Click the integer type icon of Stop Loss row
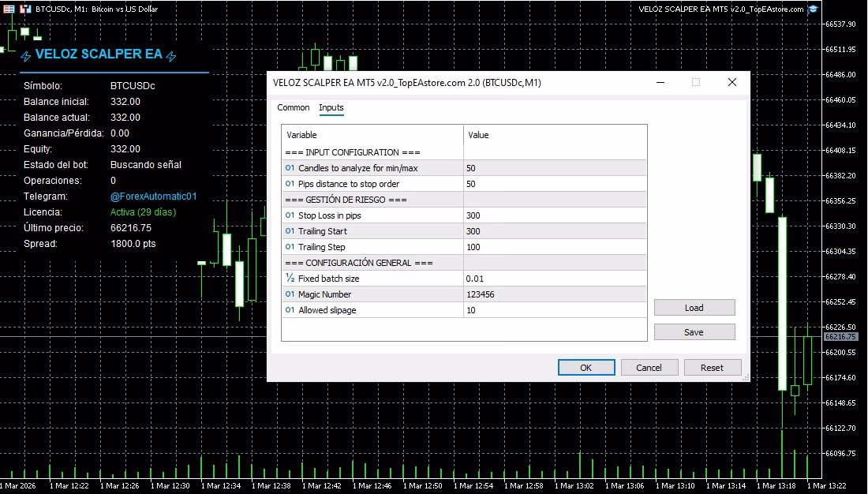868x494 pixels. coord(290,215)
